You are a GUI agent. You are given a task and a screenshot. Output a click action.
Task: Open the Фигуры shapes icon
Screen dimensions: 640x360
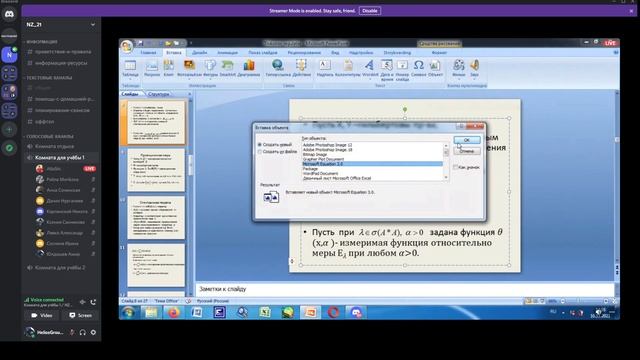pyautogui.click(x=210, y=68)
